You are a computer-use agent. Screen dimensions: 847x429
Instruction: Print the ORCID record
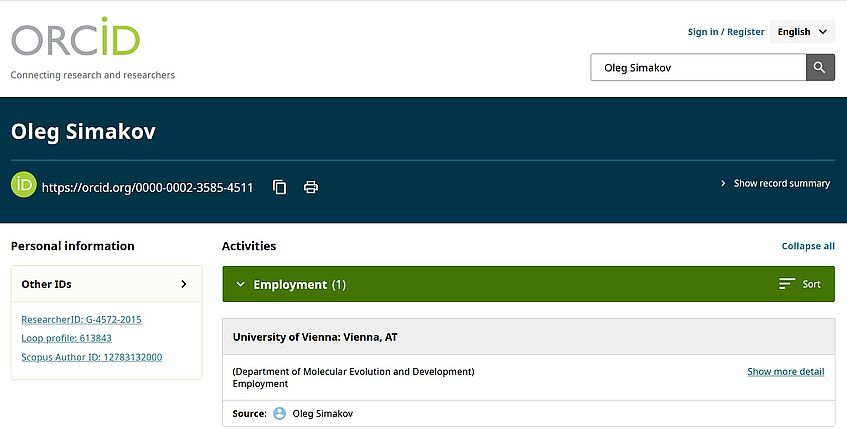pyautogui.click(x=311, y=187)
